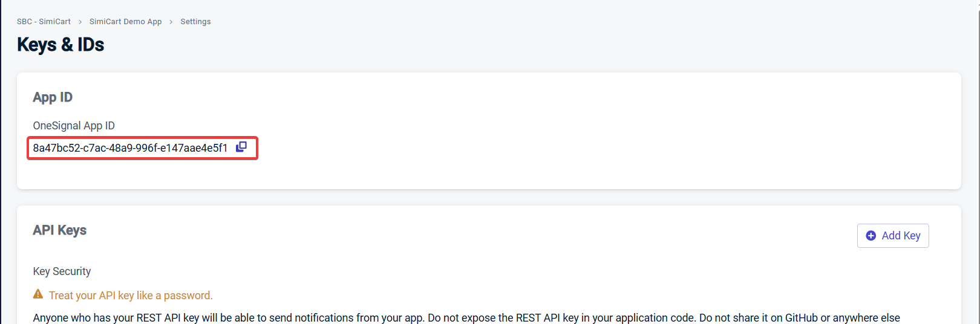Click the word GitHub in the paragraph
The image size is (980, 324).
[801, 318]
